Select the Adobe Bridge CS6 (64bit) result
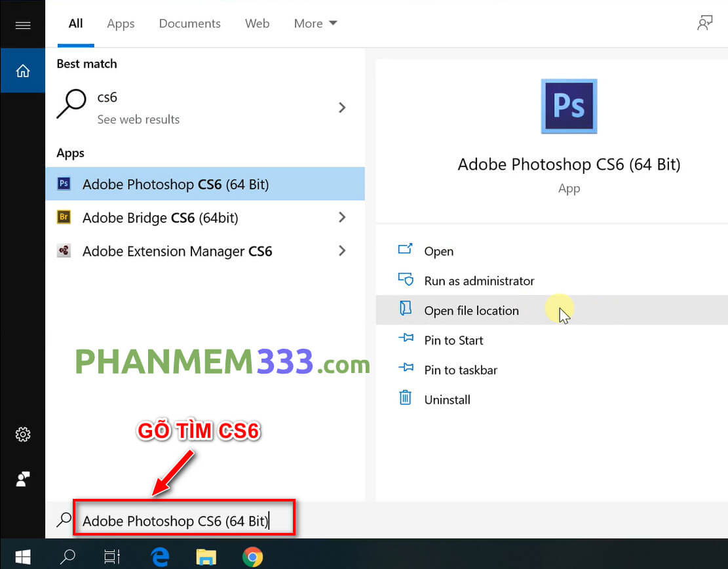 pos(204,218)
